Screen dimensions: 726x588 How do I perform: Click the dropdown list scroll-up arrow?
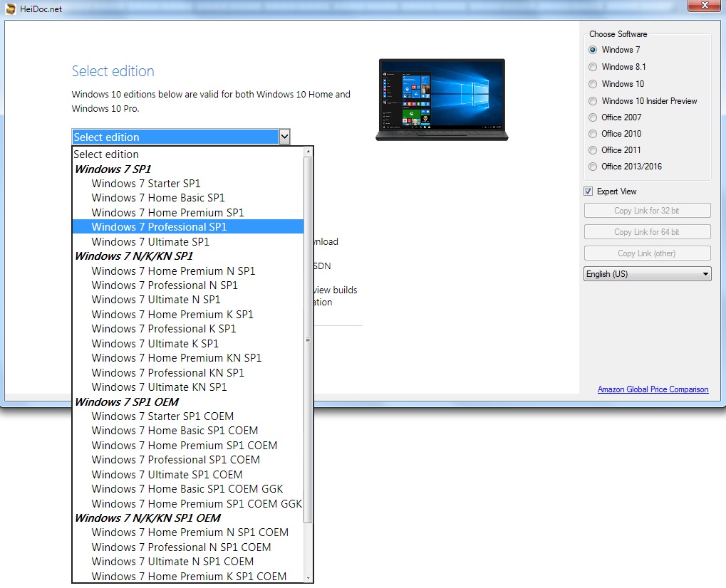click(308, 152)
